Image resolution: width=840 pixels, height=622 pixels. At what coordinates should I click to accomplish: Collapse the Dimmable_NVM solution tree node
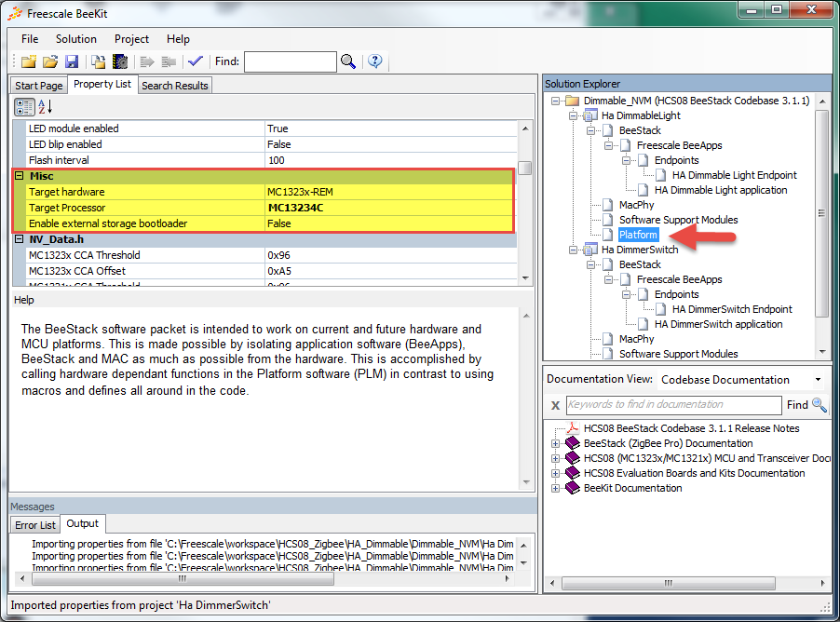[x=556, y=101]
